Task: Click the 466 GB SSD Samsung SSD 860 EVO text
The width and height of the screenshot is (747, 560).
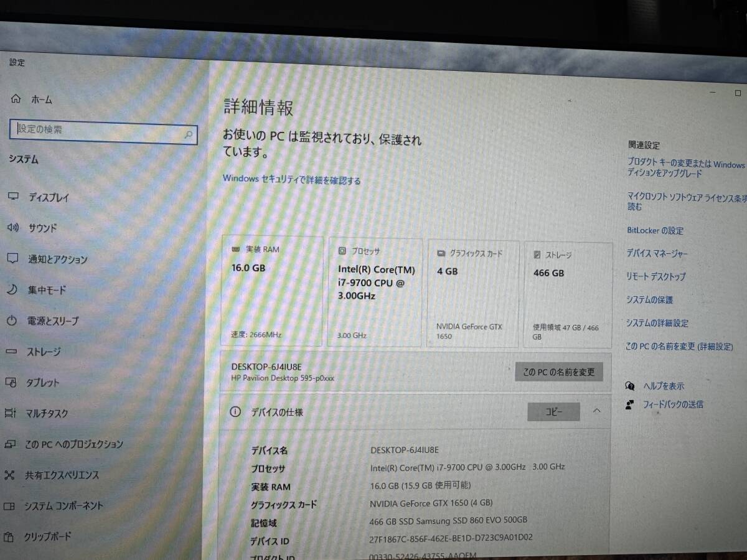Action: pos(448,520)
